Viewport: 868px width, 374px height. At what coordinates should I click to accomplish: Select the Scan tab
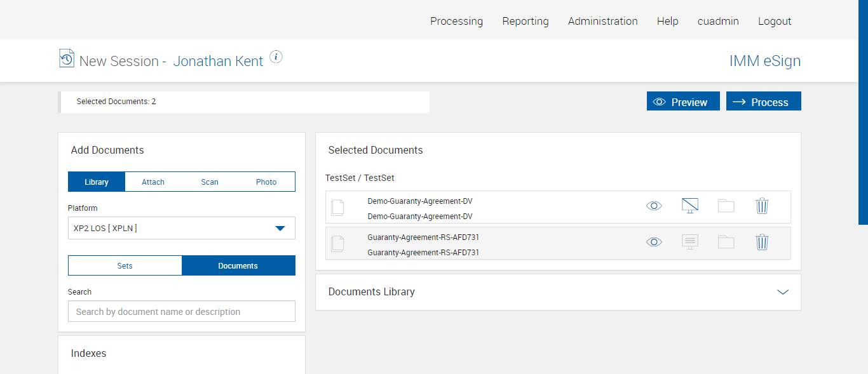coord(210,182)
